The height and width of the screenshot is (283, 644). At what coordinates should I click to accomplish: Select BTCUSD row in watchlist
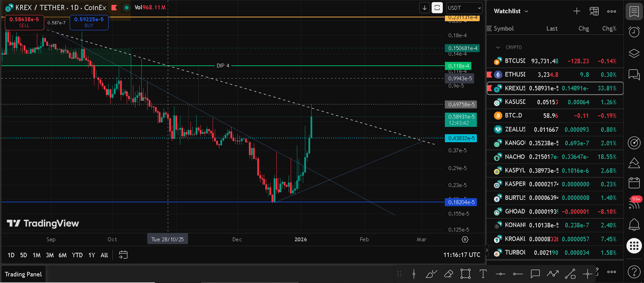555,61
